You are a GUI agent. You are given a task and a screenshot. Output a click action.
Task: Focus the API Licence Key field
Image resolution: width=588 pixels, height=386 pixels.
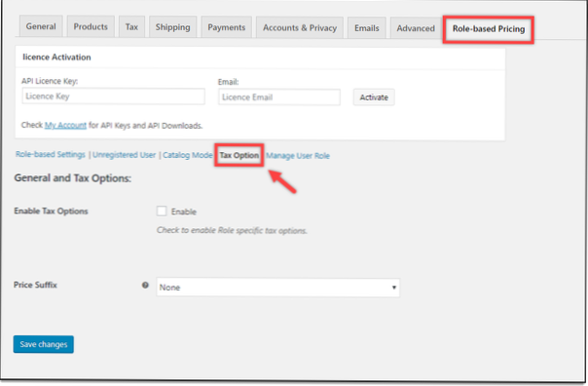pyautogui.click(x=113, y=96)
